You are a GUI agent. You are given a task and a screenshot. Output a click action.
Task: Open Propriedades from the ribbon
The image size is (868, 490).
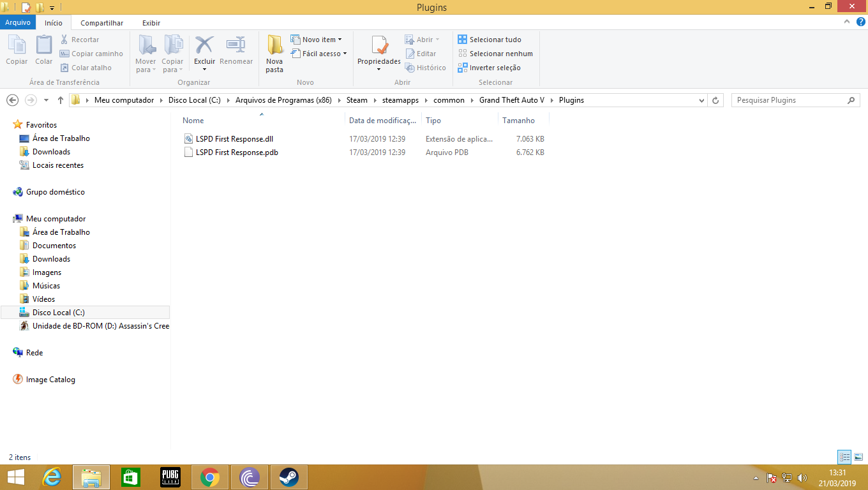tap(379, 54)
